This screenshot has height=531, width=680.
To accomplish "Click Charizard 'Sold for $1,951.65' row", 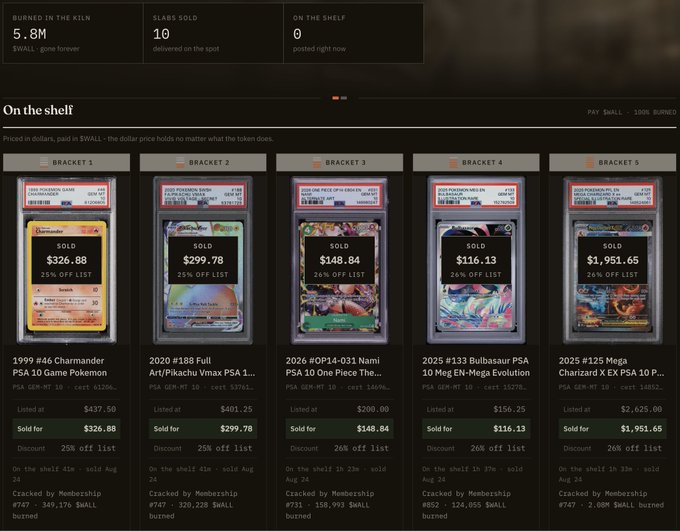I will 612,429.
